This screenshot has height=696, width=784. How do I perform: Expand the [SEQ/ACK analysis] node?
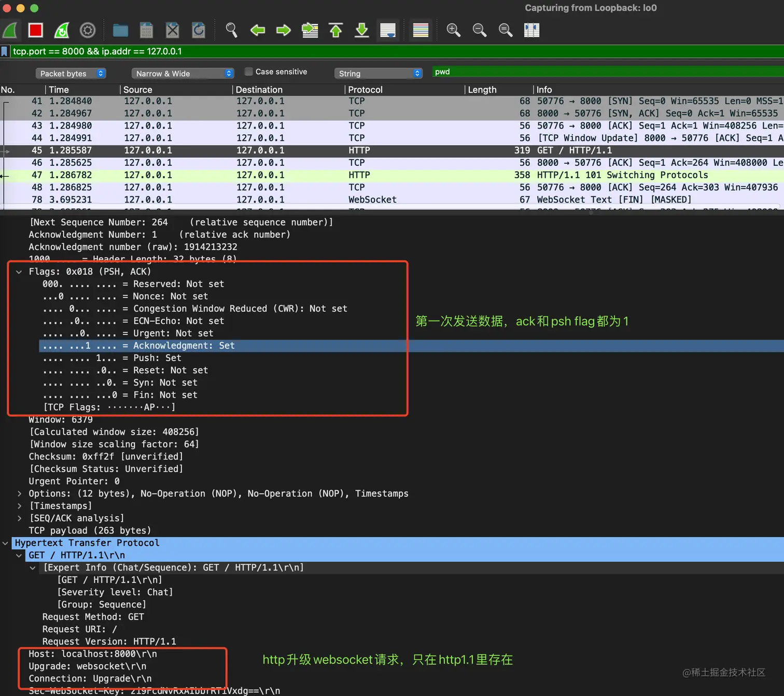coord(19,518)
